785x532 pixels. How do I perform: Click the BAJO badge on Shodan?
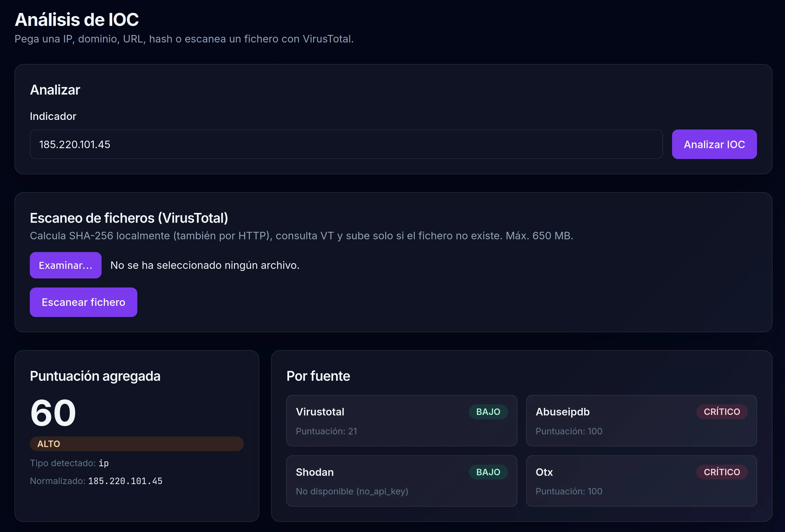pos(488,472)
